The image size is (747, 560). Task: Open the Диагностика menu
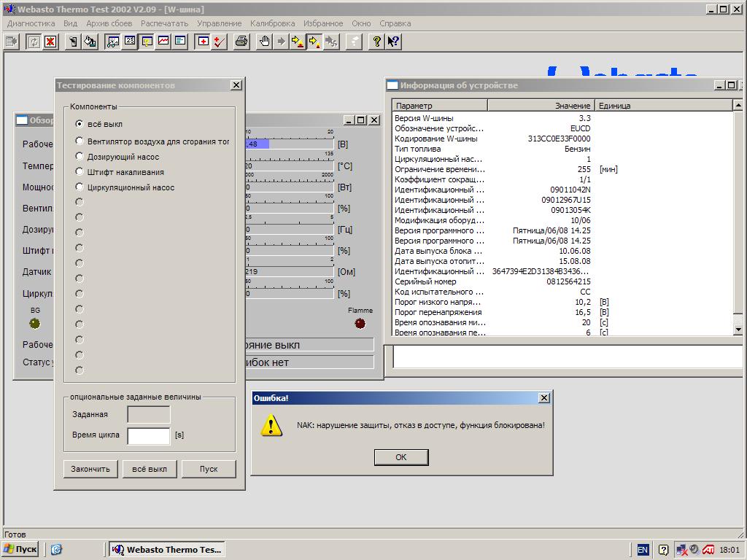[31, 23]
